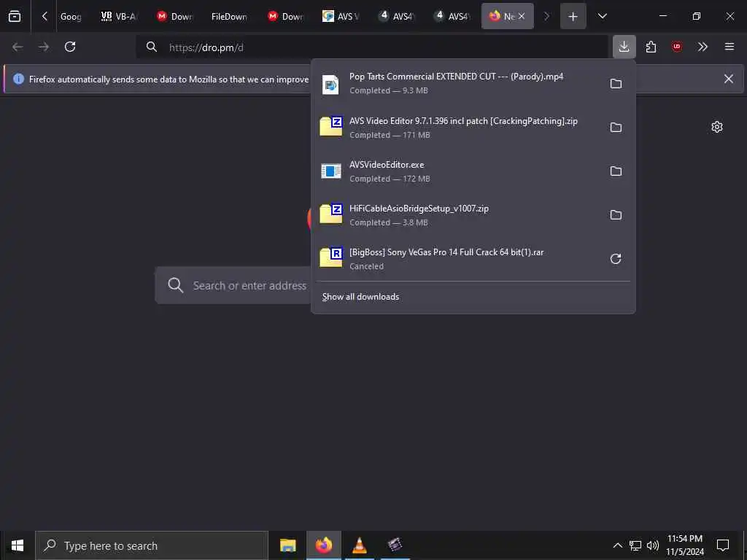Screen dimensions: 747x560
Task: Click the search magnifier in the address bar
Action: point(152,47)
